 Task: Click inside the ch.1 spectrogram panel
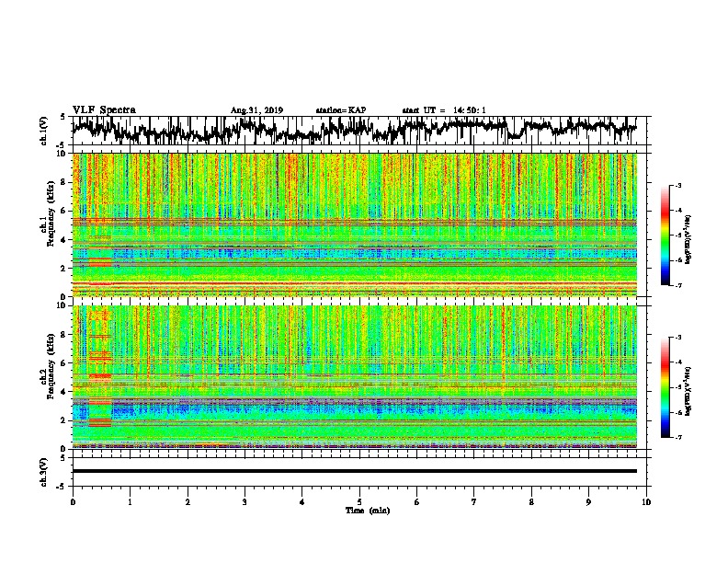pos(354,224)
